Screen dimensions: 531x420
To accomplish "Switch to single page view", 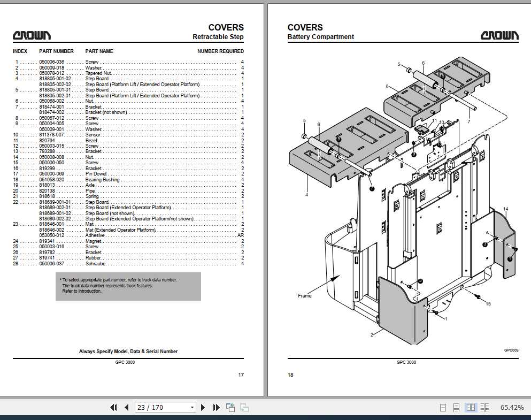I will point(443,408).
